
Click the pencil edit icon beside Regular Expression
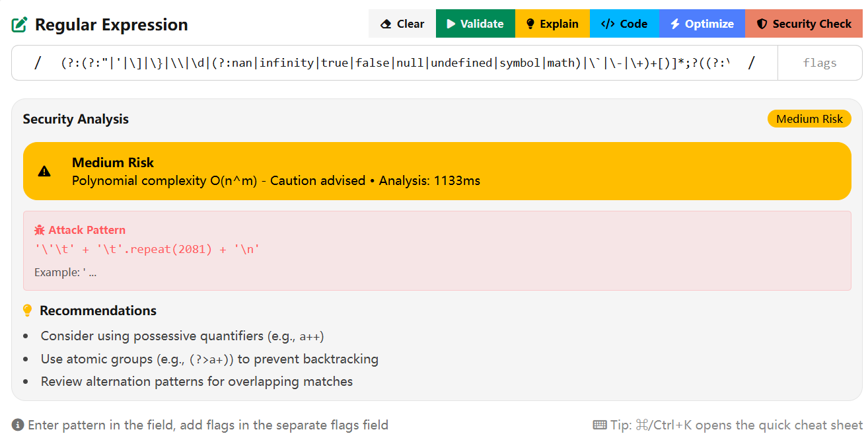20,24
